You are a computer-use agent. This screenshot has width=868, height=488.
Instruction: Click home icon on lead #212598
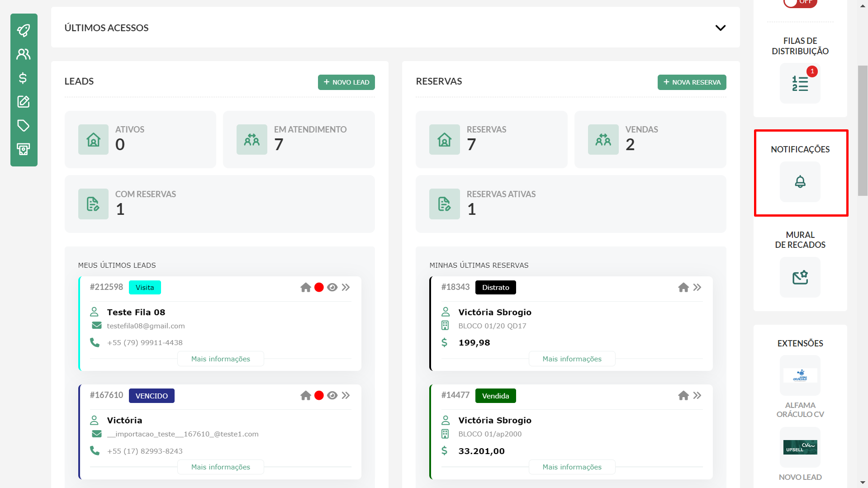[306, 288]
